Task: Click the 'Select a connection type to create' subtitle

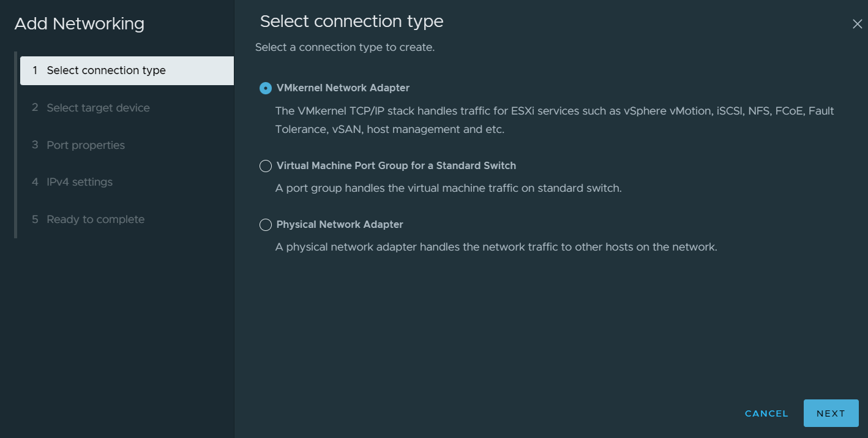Action: (x=345, y=47)
